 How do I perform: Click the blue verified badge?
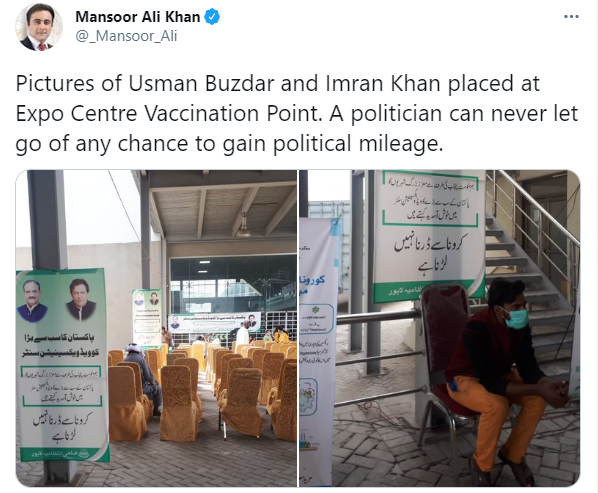[x=212, y=17]
